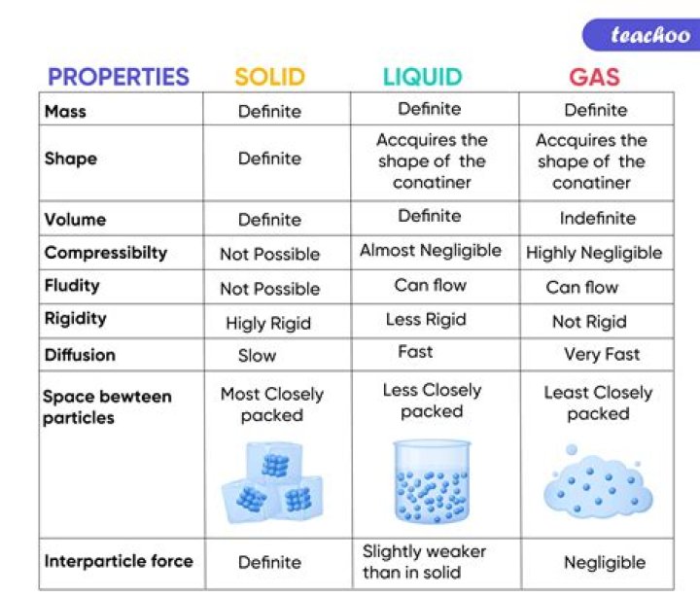Click the 'Highly Negligible' gas cell
Viewport: 700px width, 597px height.
point(594,253)
